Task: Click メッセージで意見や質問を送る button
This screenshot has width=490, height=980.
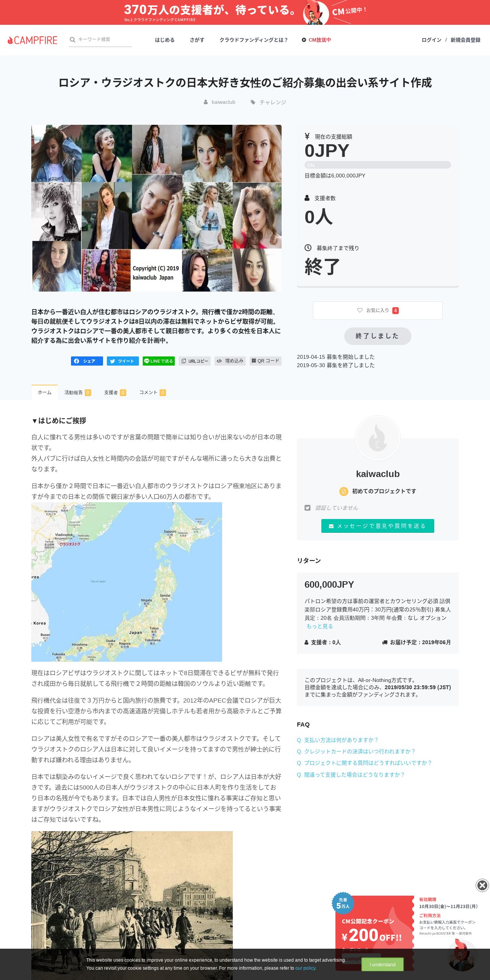Action: coord(378,526)
